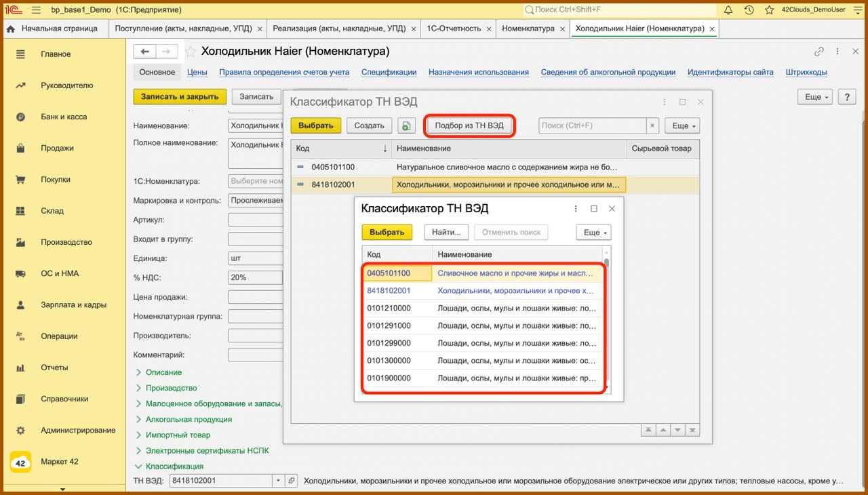Viewport: 868px width, 495px height.
Task: Open the ТН ВЭД value with the open icon
Action: point(292,481)
